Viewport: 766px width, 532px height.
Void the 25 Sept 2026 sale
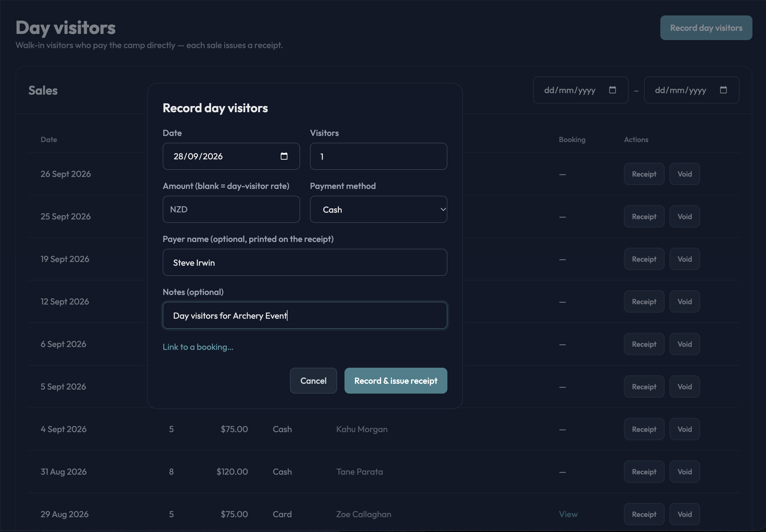pos(685,216)
